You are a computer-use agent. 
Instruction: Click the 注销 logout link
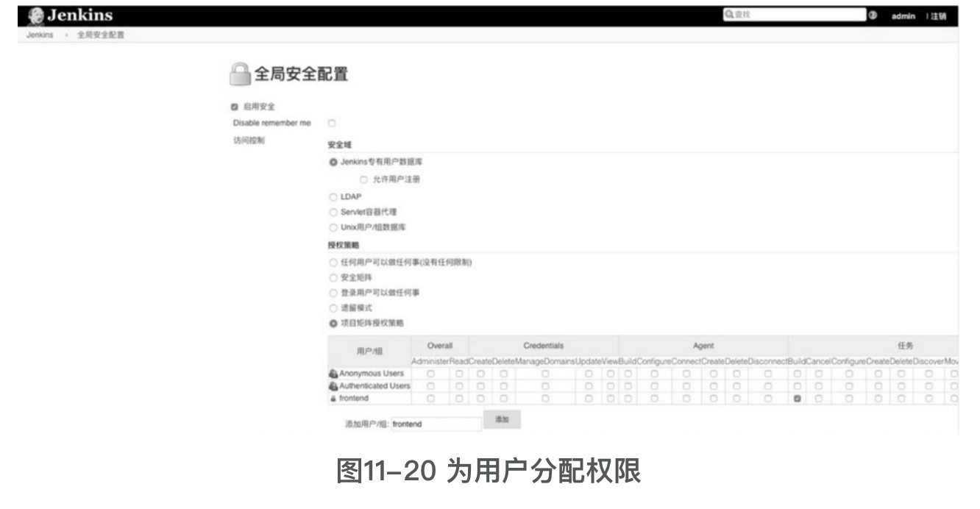click(939, 16)
